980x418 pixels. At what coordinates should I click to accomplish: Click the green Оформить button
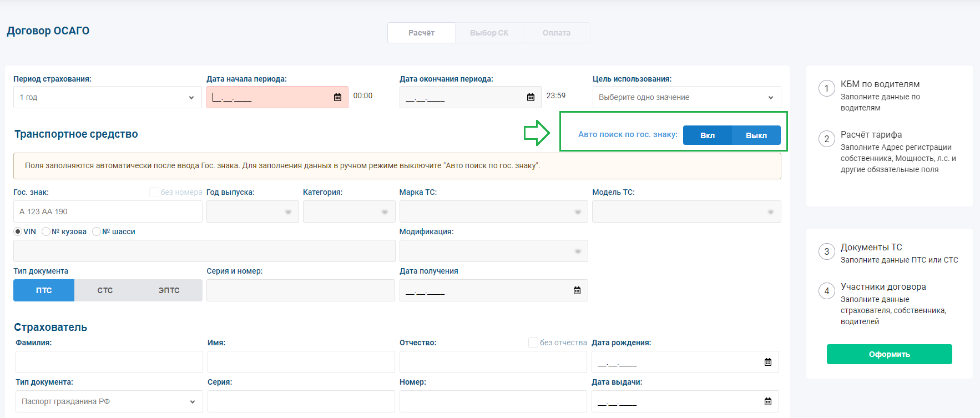click(x=890, y=354)
